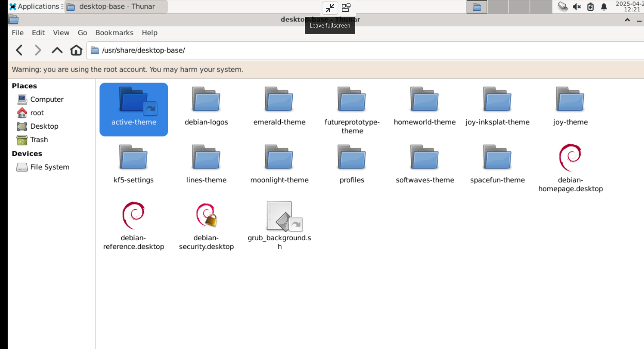Select the debian-logos folder

[206, 99]
